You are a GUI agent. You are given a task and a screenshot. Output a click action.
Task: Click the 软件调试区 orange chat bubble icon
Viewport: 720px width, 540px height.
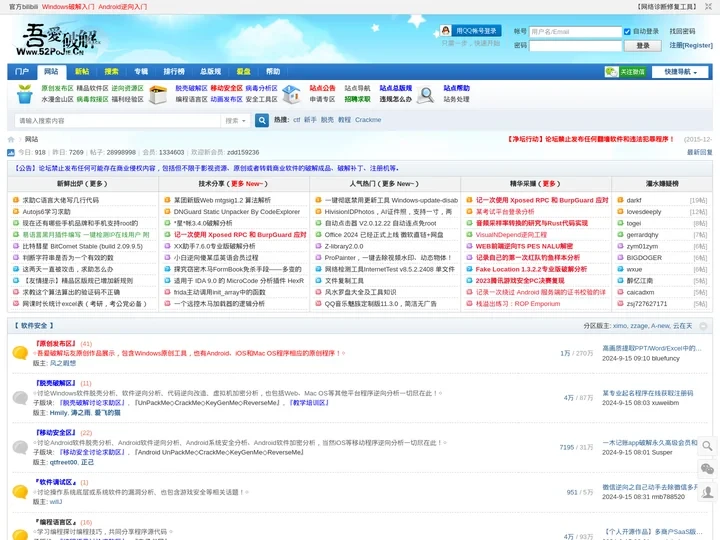(20, 491)
